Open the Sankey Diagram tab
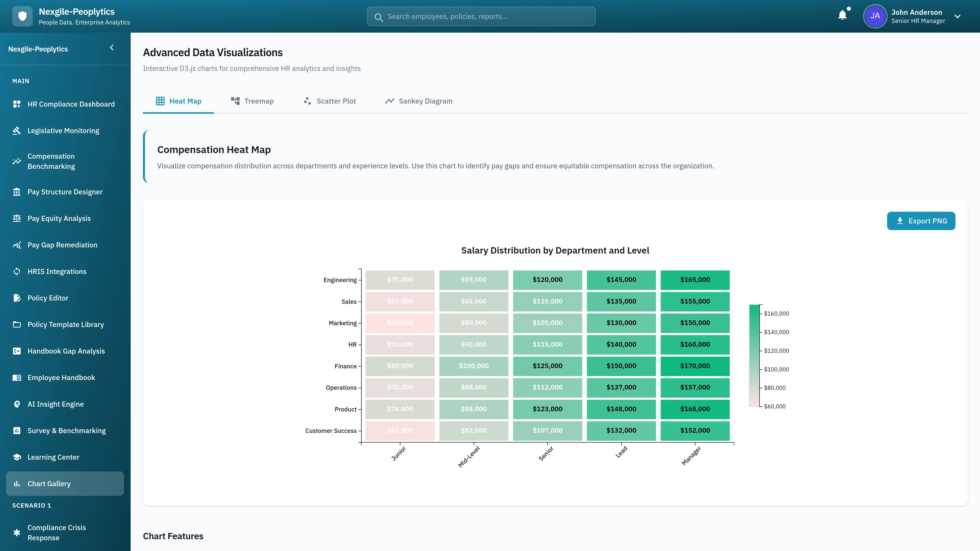 [x=419, y=101]
